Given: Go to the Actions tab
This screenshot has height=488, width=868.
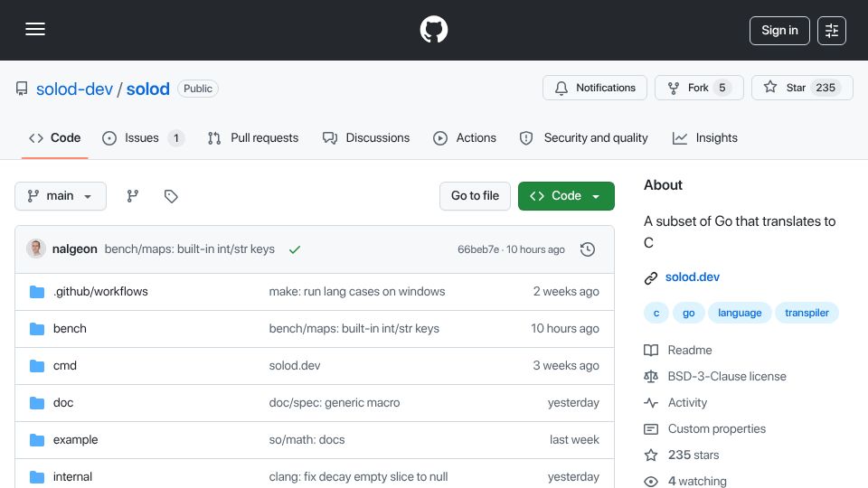Looking at the screenshot, I should point(465,137).
